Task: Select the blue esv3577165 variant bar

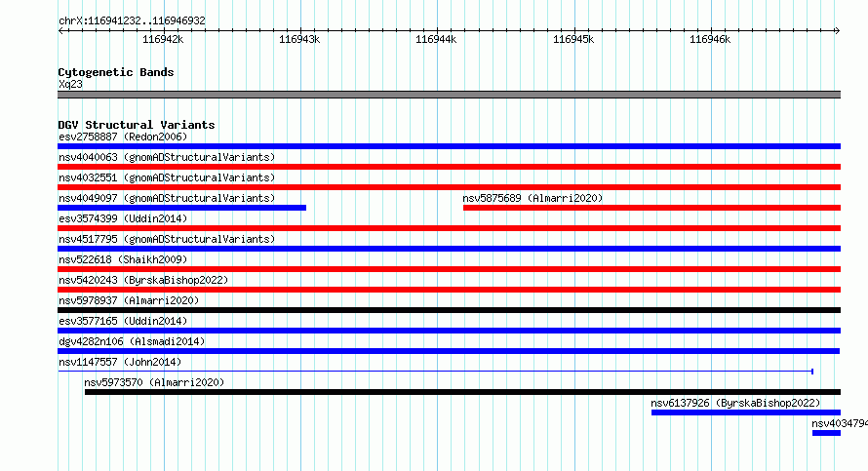Action: (449, 331)
